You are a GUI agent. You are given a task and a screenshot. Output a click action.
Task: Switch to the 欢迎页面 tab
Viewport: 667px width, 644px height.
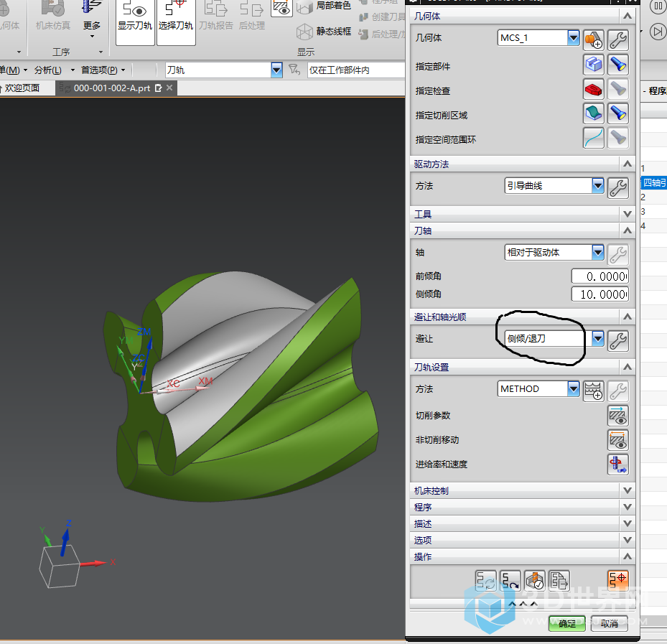click(23, 88)
